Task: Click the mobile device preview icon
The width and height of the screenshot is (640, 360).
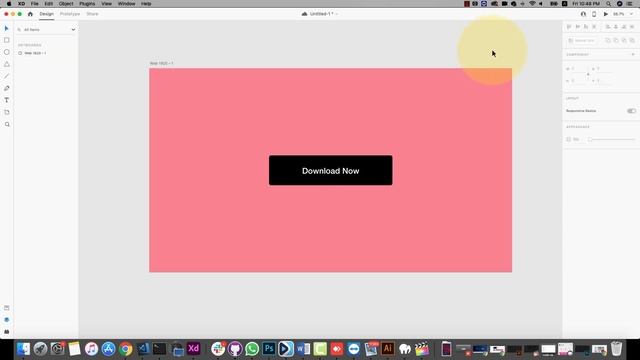Action: (594, 14)
